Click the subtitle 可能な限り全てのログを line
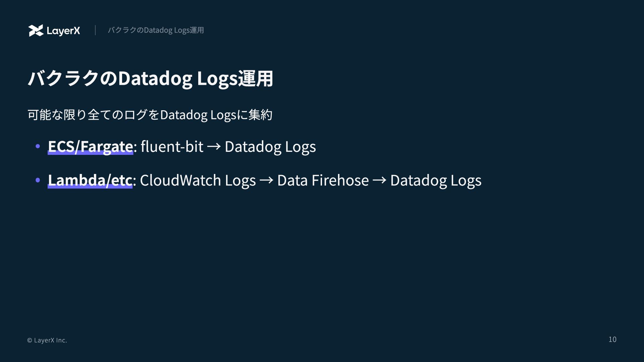Screen dimensions: 644x362 (x=150, y=115)
